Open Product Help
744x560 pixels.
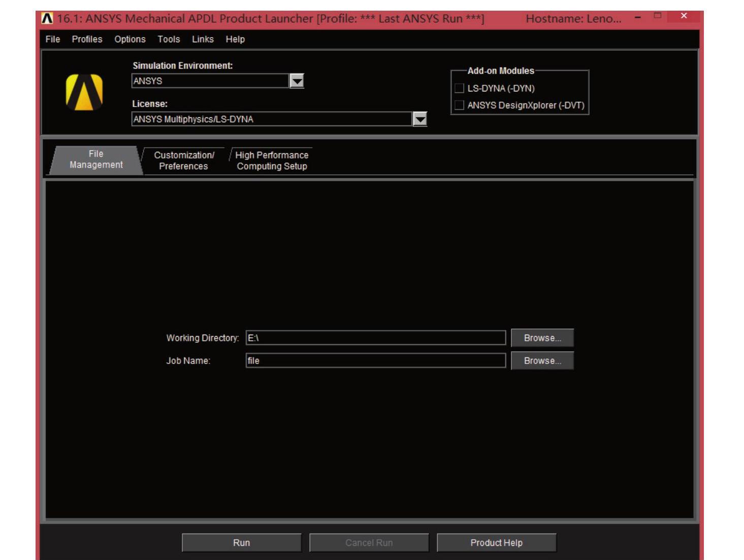coord(496,543)
